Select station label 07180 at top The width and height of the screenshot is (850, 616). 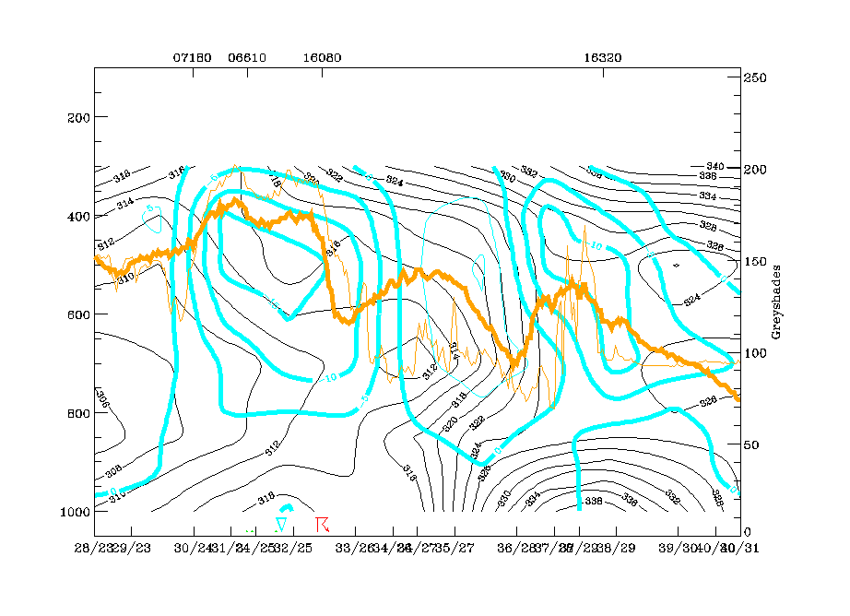pyautogui.click(x=192, y=57)
